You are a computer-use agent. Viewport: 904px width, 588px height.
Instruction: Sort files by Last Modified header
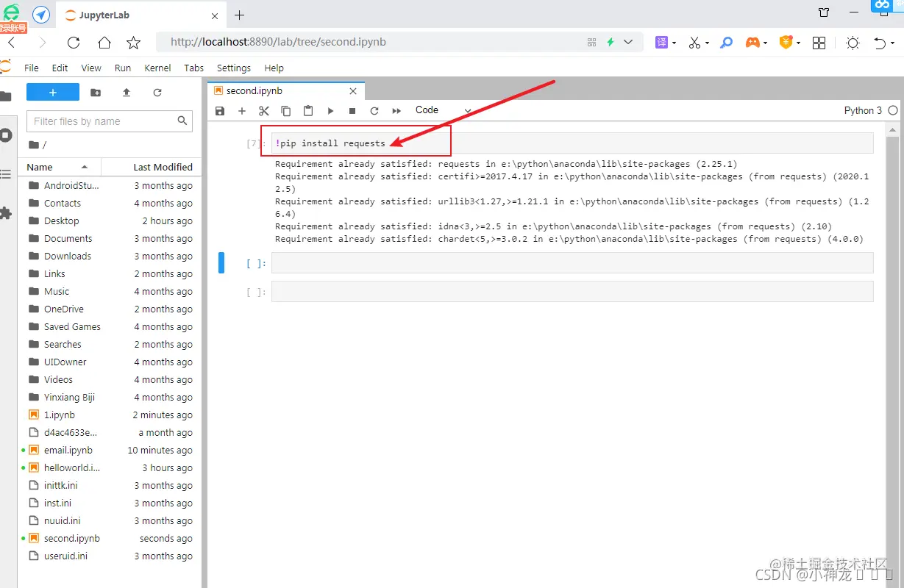(151, 167)
